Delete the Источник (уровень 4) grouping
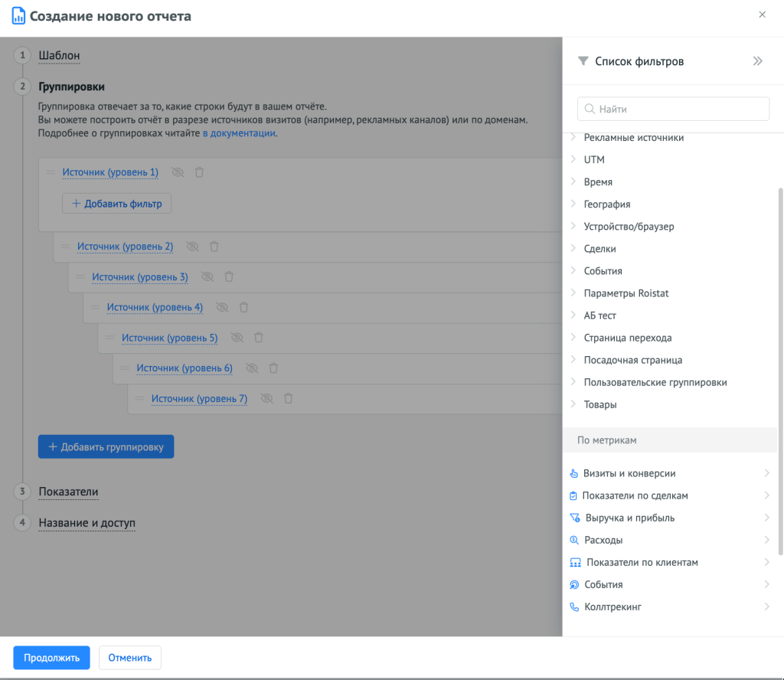Viewport: 784px width, 680px height. tap(243, 308)
